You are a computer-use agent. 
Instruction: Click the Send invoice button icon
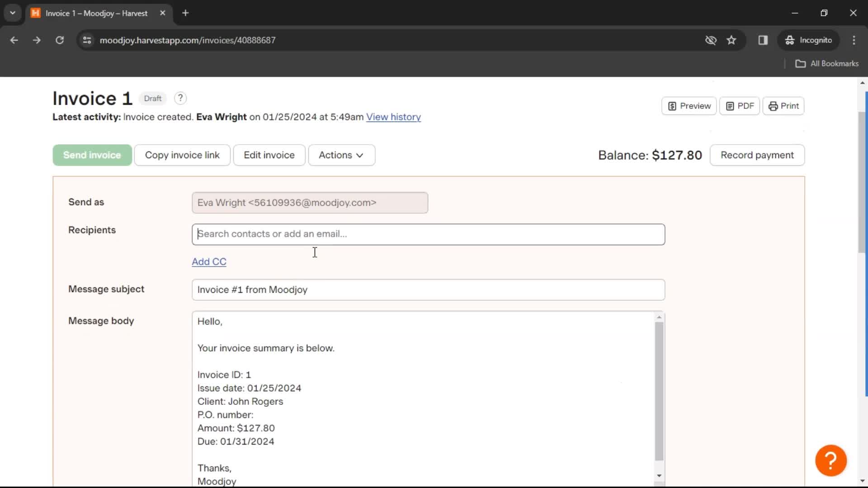point(92,155)
